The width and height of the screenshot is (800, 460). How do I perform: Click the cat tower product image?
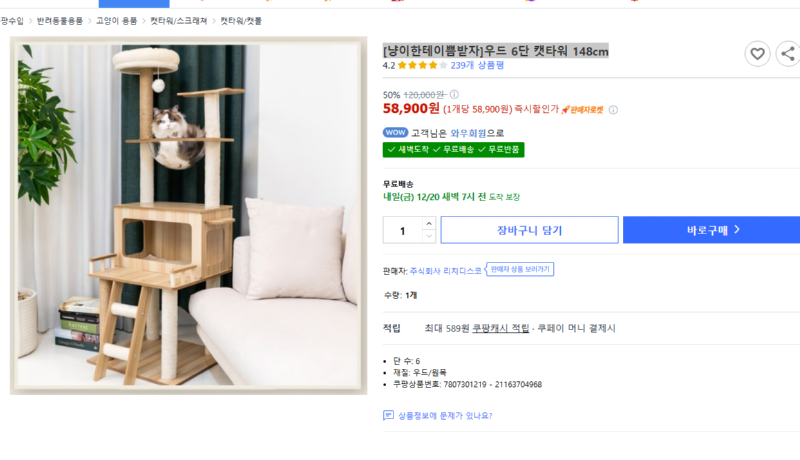click(x=188, y=215)
